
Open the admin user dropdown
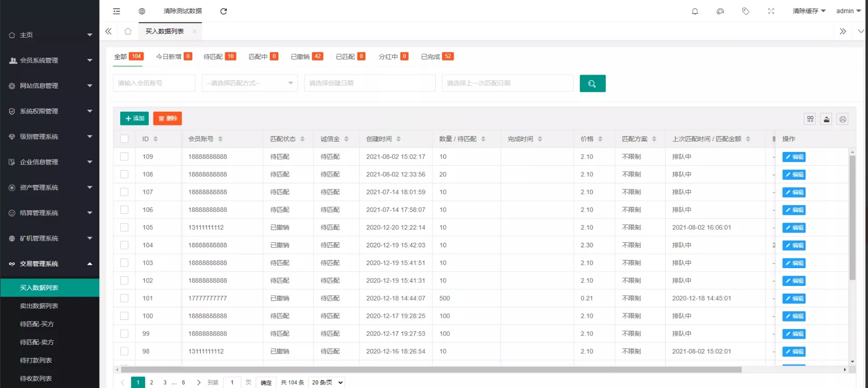pyautogui.click(x=848, y=11)
